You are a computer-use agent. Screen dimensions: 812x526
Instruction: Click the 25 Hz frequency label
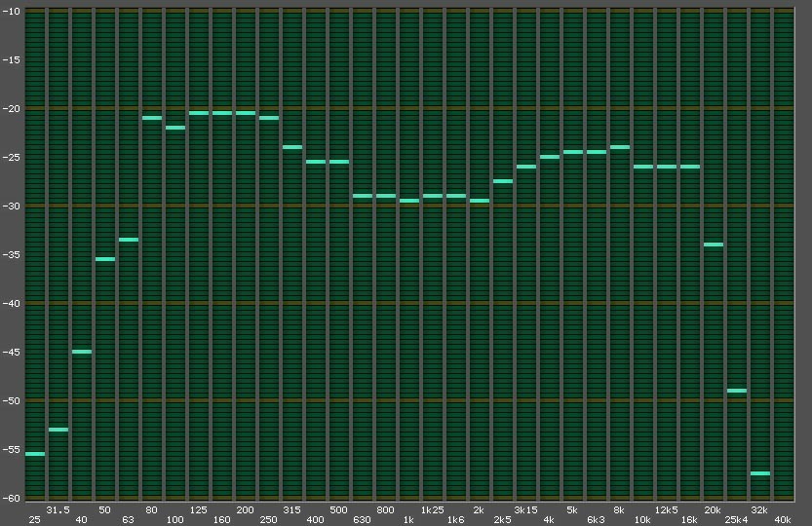click(x=35, y=520)
